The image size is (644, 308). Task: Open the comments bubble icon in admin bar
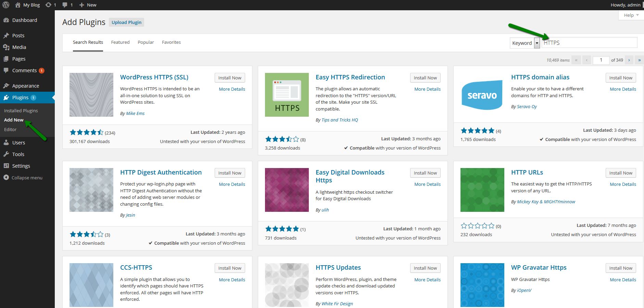pyautogui.click(x=65, y=5)
